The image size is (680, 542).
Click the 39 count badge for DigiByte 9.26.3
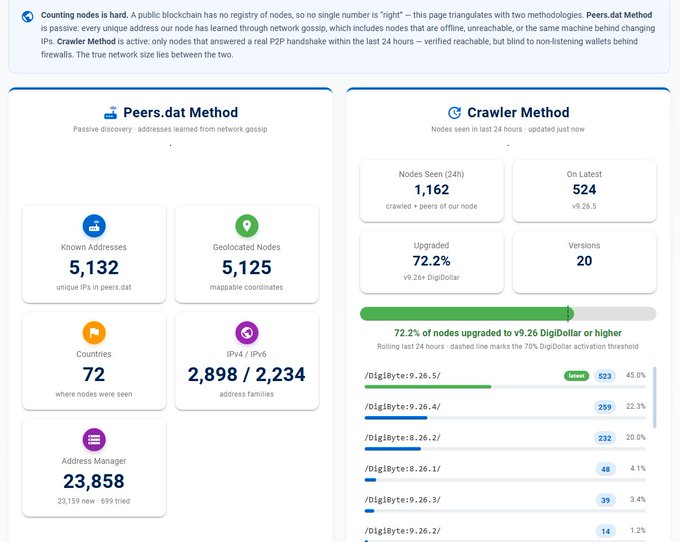coord(605,500)
